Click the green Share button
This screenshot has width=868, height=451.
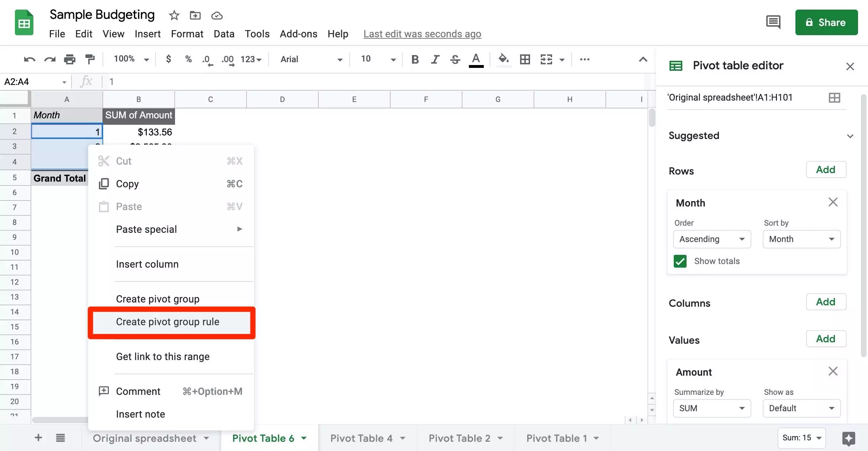[x=826, y=22]
